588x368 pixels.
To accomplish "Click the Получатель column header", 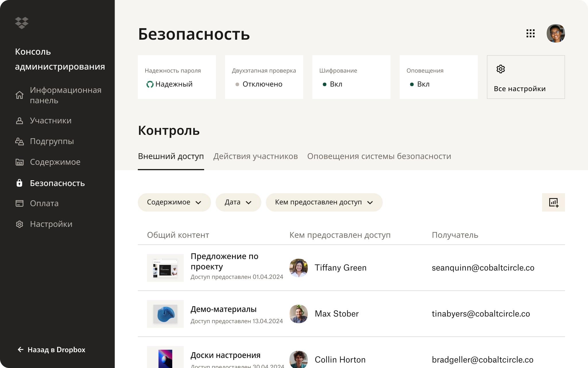I will [x=455, y=235].
